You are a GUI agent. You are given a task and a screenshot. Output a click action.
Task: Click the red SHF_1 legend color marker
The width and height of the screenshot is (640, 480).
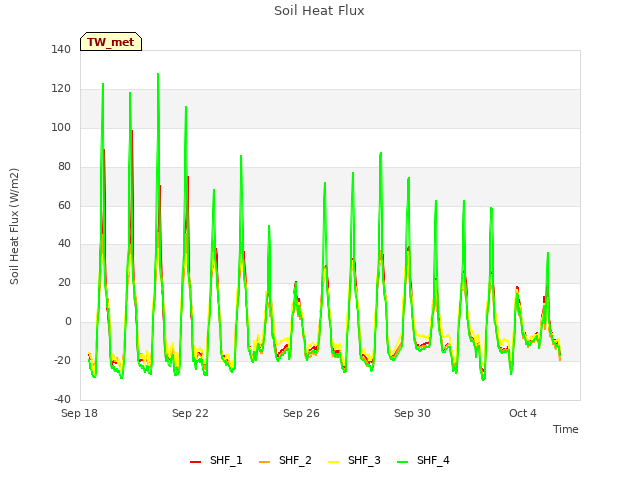196,462
